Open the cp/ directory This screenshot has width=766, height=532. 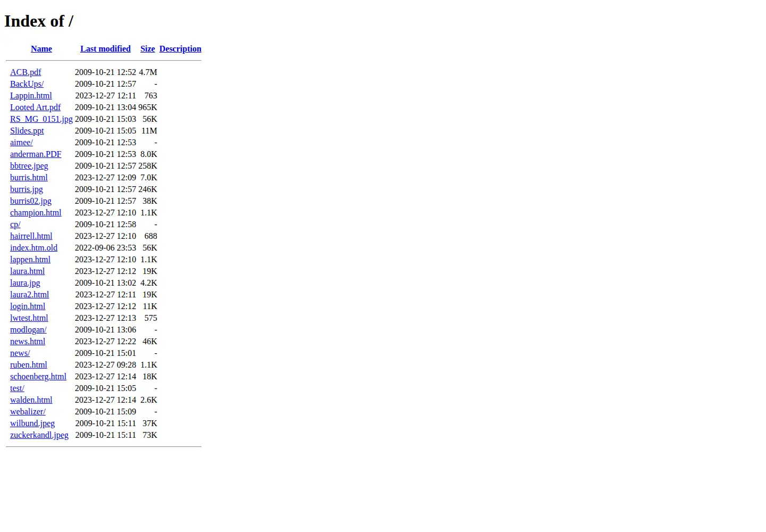15,225
